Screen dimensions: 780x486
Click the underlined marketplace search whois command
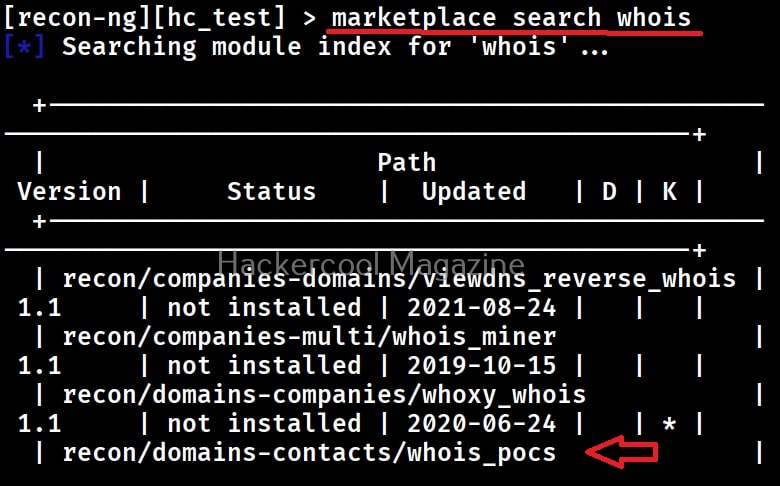(510, 18)
